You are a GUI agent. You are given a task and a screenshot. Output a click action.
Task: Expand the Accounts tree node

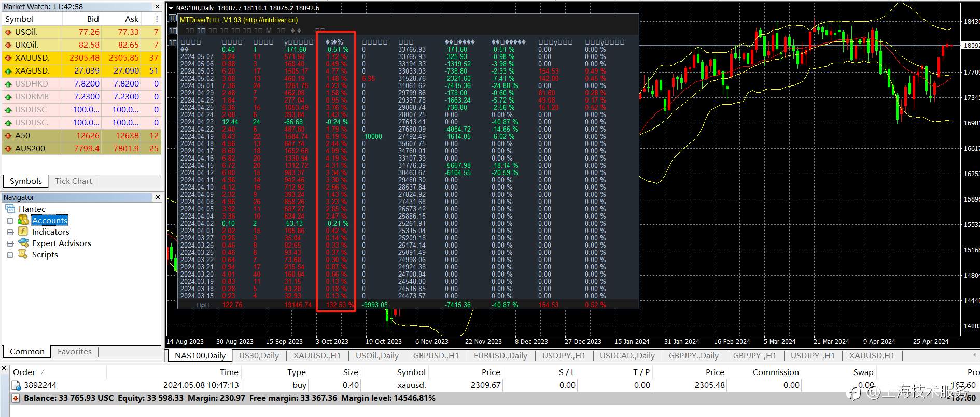(10, 221)
